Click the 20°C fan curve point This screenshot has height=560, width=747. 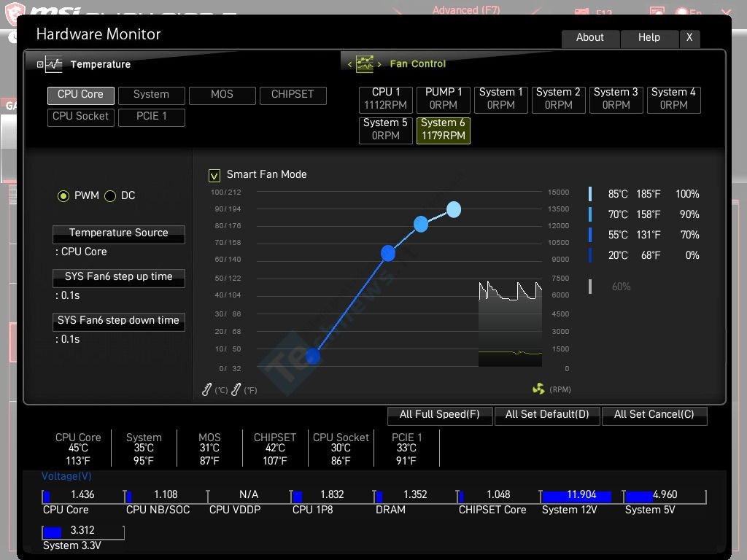pos(313,356)
